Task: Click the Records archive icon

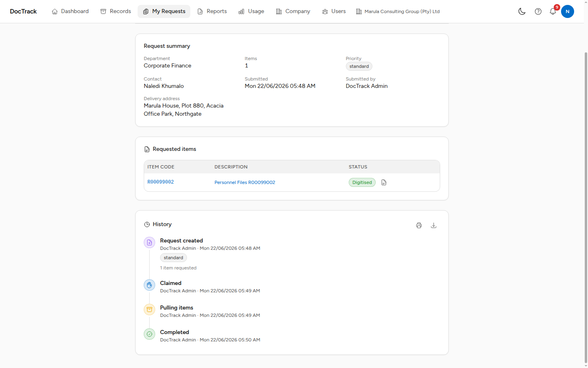Action: (103, 11)
